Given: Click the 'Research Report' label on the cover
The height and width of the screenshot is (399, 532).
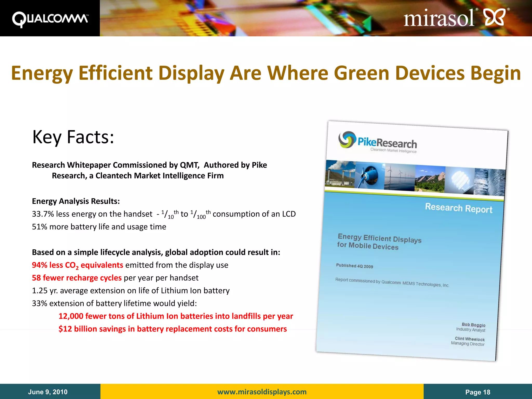Looking at the screenshot, I should tap(458, 208).
